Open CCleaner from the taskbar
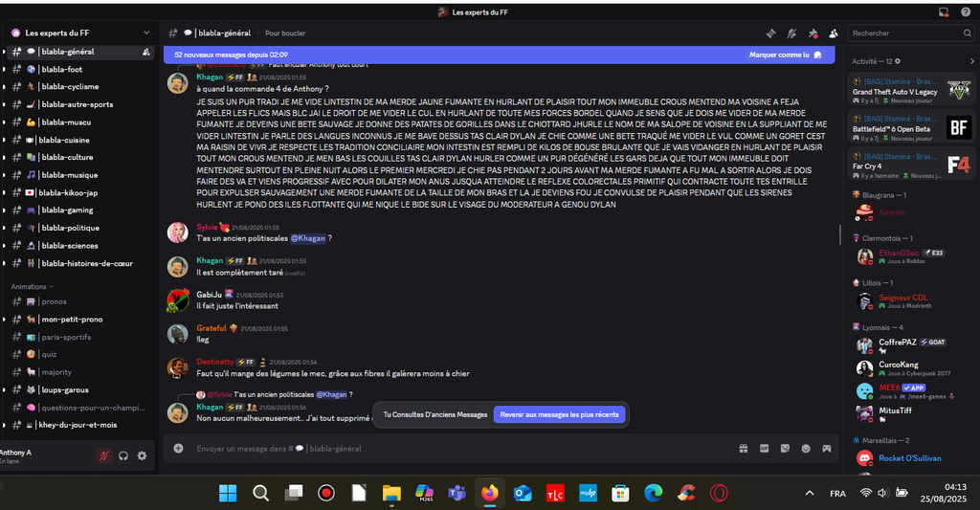This screenshot has height=510, width=980. click(686, 493)
